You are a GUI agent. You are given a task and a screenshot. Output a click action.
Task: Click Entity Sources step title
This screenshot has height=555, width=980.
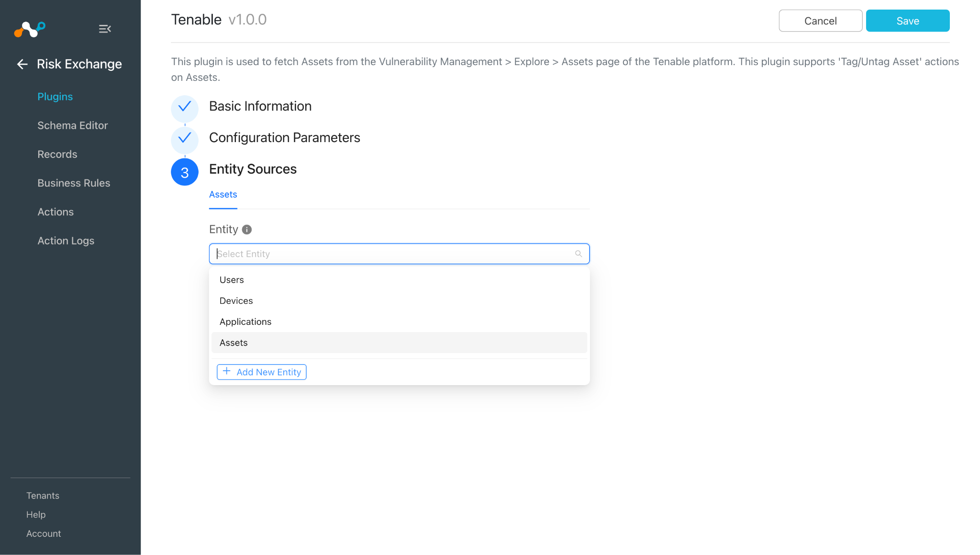point(253,169)
